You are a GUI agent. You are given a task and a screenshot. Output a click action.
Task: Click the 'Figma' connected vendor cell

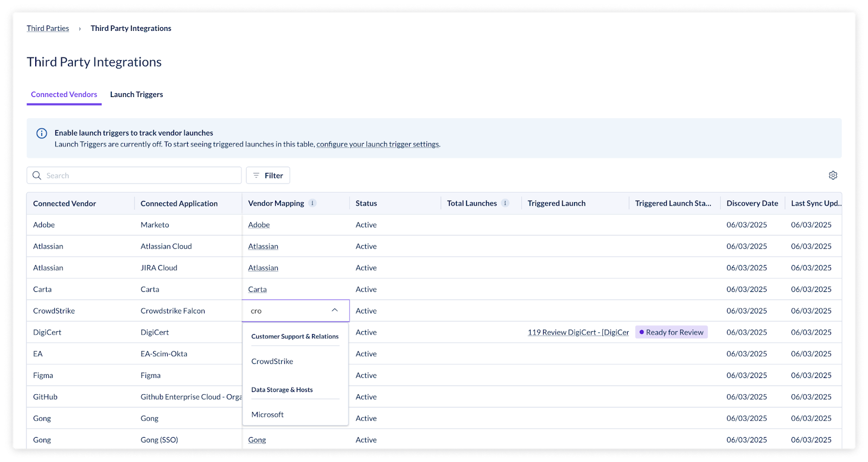pyautogui.click(x=43, y=375)
